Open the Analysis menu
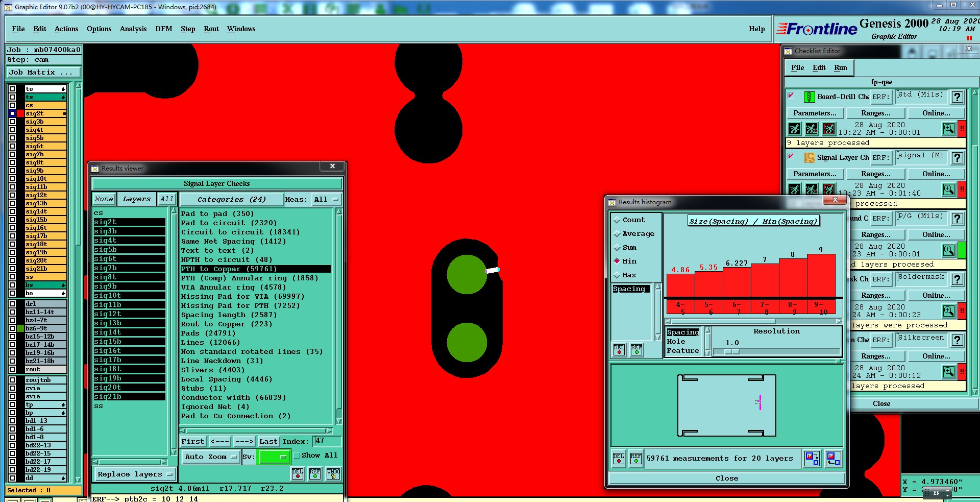This screenshot has width=980, height=502. tap(133, 29)
